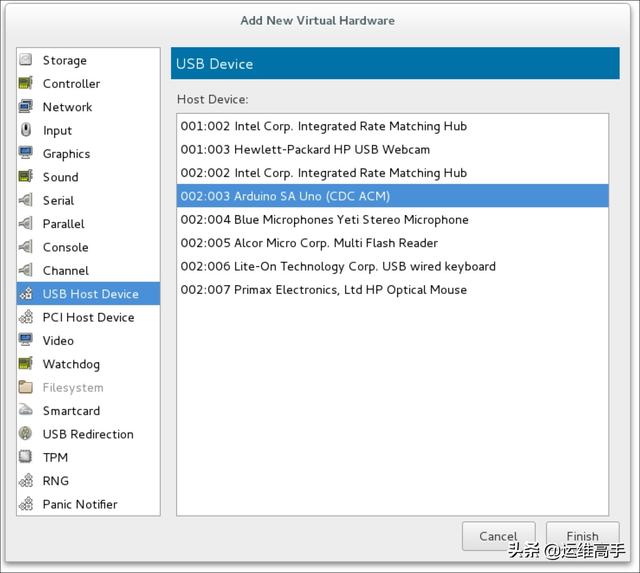Pick 002:004 Blue Microphones Yeti Microphone
The height and width of the screenshot is (573, 640).
tap(392, 220)
